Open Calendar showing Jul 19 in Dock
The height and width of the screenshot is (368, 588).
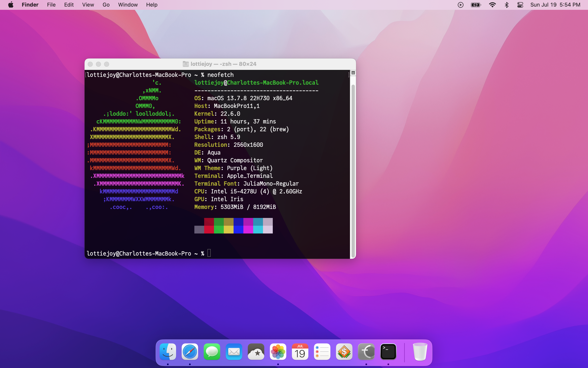click(x=300, y=351)
